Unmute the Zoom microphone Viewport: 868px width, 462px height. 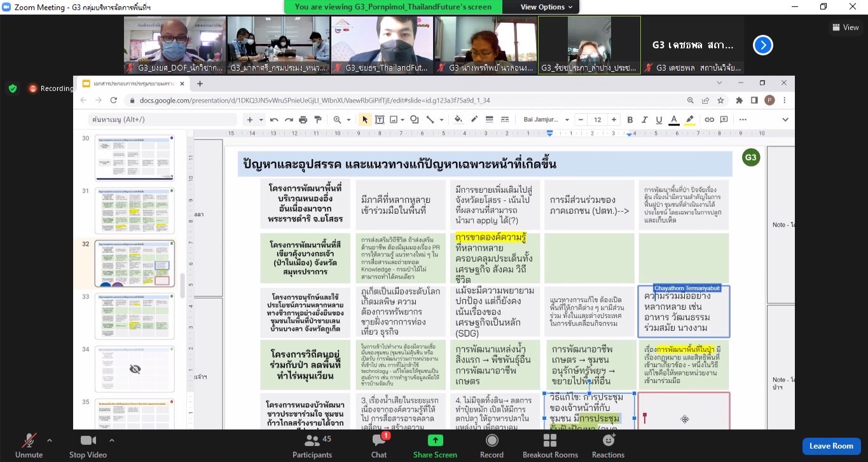click(29, 445)
